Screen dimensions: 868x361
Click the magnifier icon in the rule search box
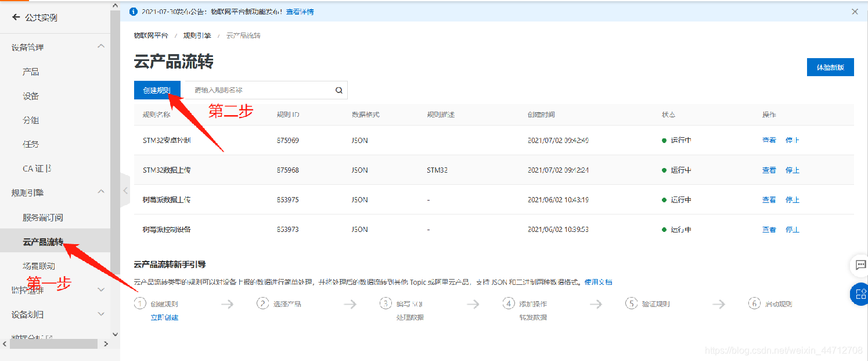click(x=338, y=90)
